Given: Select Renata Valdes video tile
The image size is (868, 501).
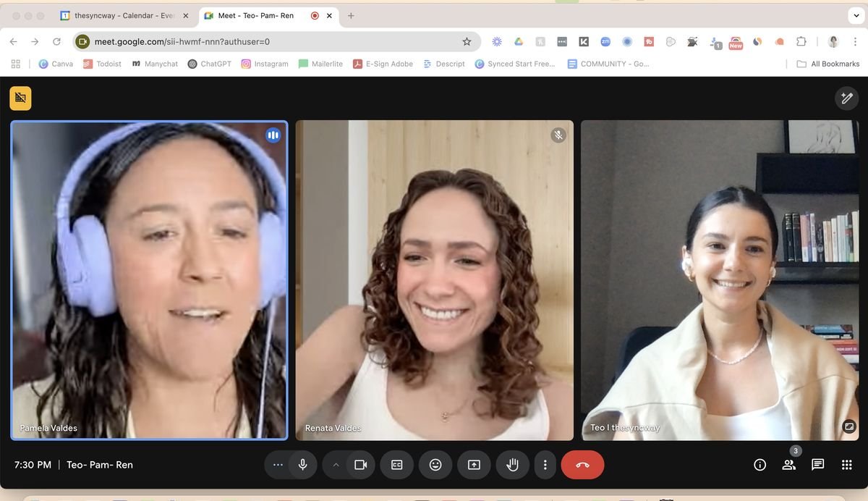Looking at the screenshot, I should pos(435,280).
